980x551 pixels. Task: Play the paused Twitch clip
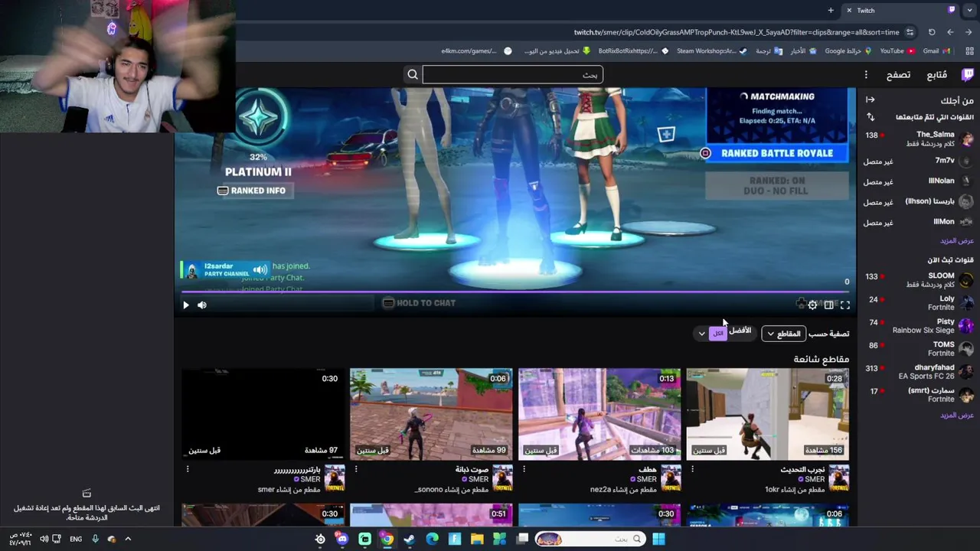(x=185, y=305)
